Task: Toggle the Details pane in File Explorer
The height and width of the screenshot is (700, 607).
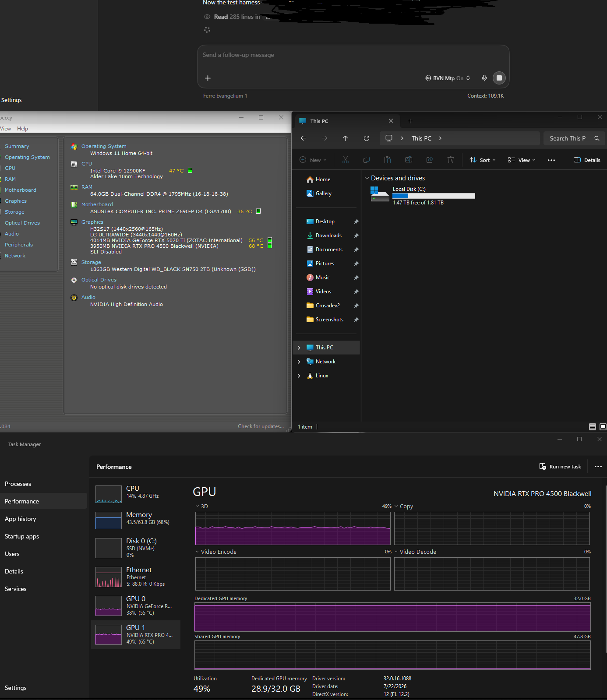Action: tap(587, 160)
